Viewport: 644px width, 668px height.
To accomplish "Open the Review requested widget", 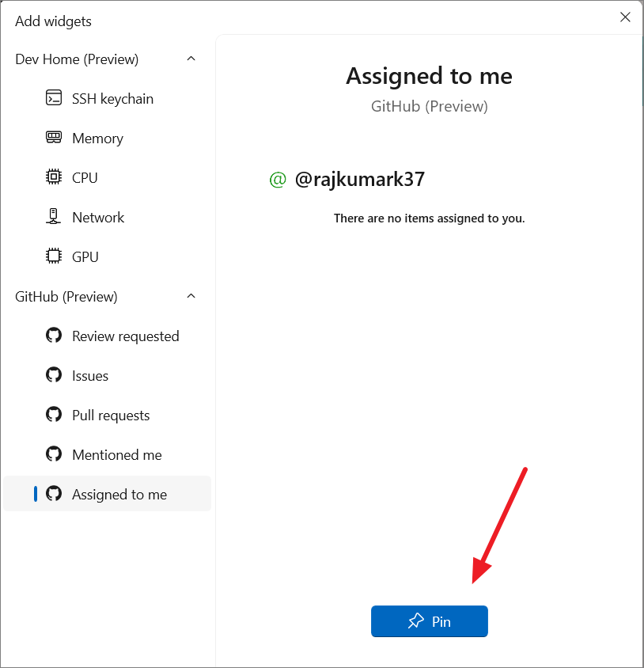I will pos(108,336).
